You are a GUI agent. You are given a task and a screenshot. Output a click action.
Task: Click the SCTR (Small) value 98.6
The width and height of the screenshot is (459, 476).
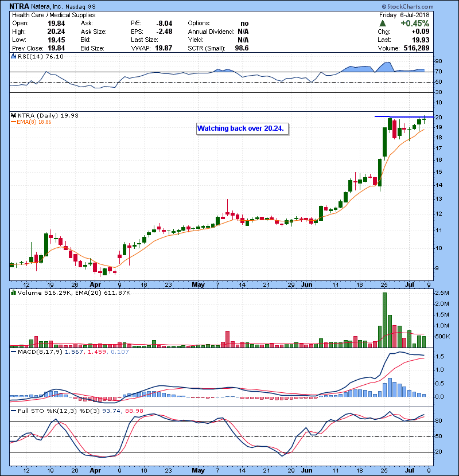[x=242, y=48]
